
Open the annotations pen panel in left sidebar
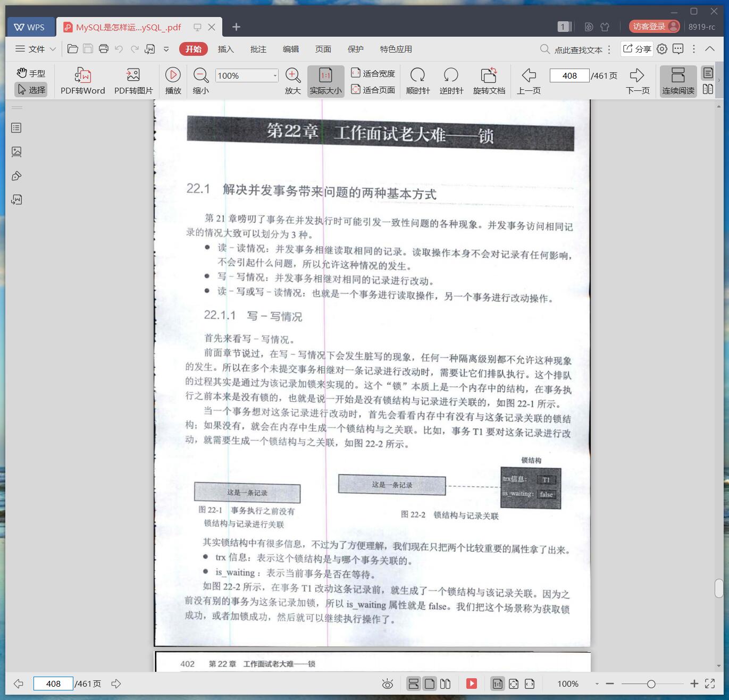(x=16, y=176)
